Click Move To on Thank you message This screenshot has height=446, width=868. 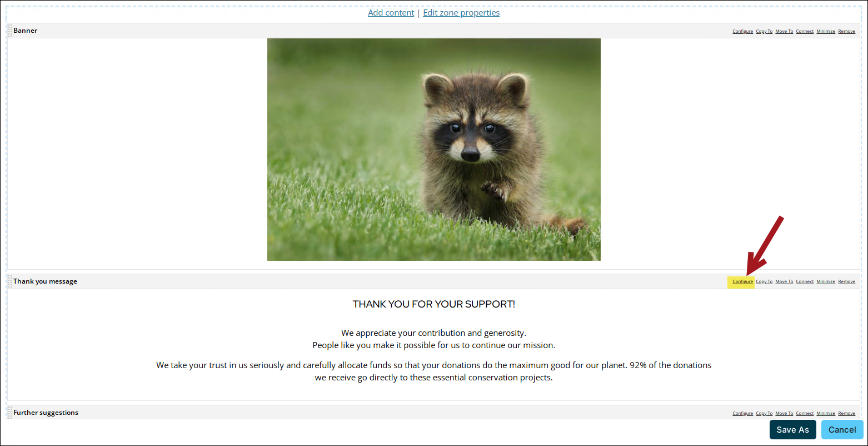click(x=784, y=281)
